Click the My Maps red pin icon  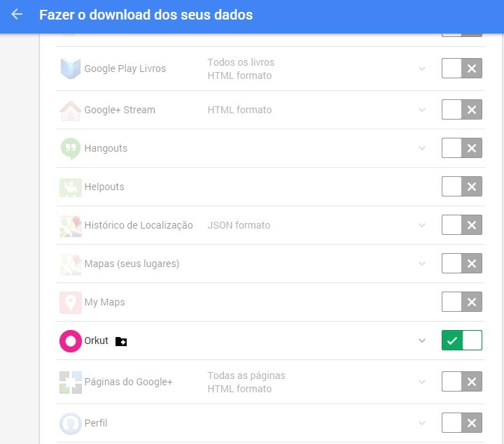pos(71,303)
